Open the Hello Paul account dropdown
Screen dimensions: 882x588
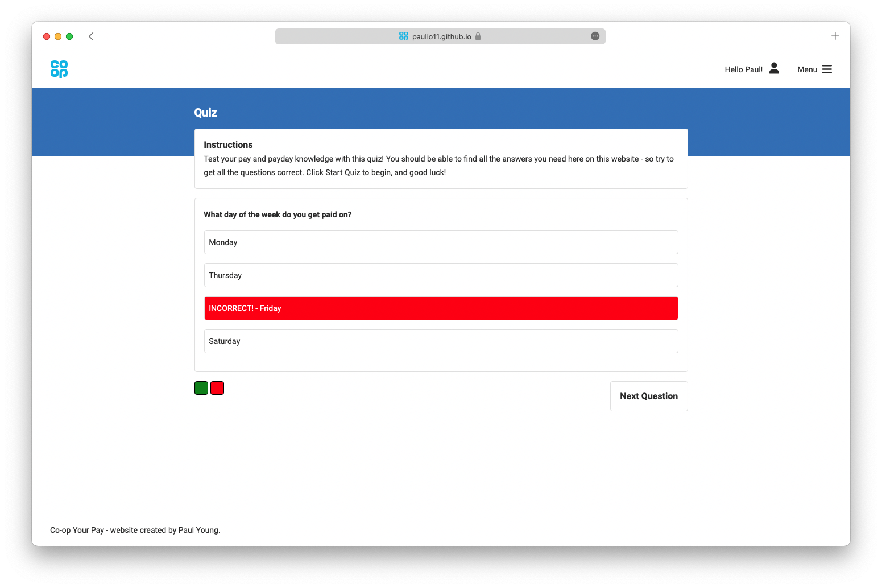[743, 69]
